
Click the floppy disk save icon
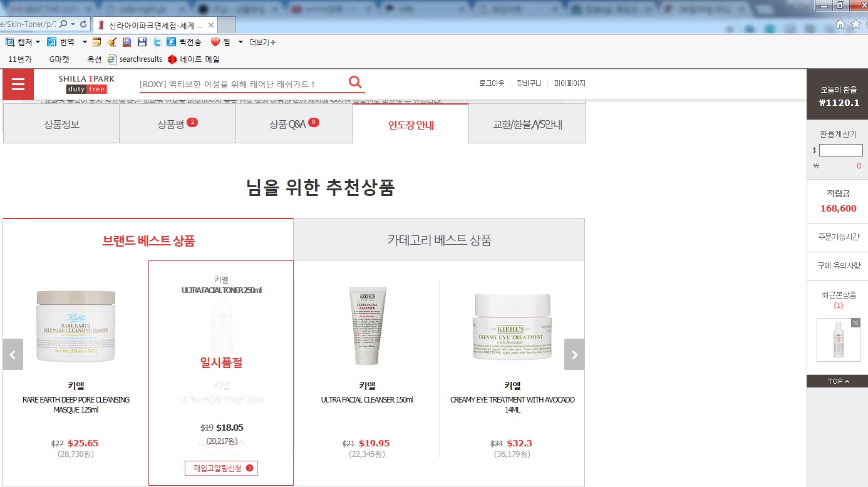(142, 42)
